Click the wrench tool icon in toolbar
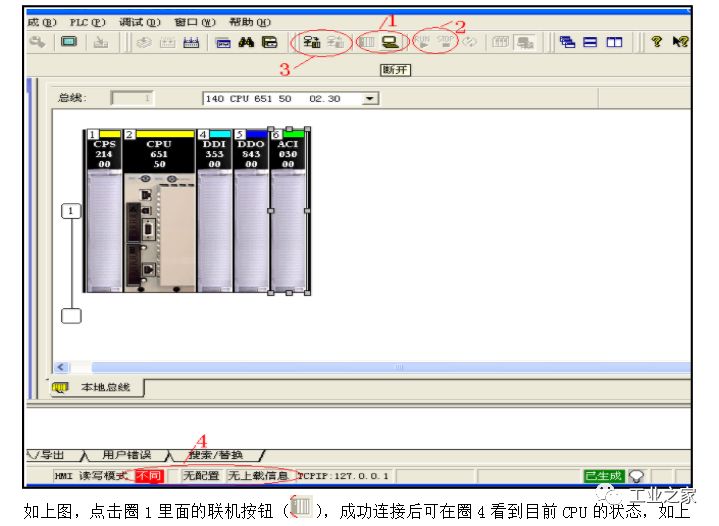The image size is (719, 526). click(x=37, y=42)
